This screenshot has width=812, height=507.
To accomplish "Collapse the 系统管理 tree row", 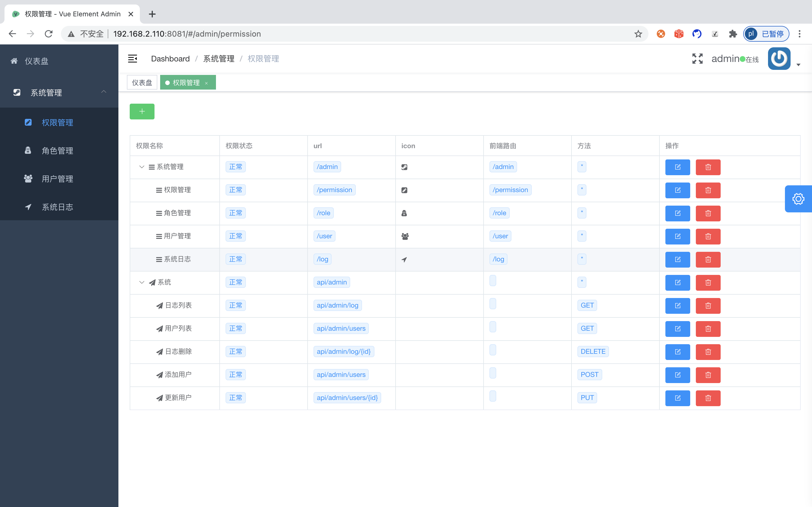I will [x=142, y=167].
